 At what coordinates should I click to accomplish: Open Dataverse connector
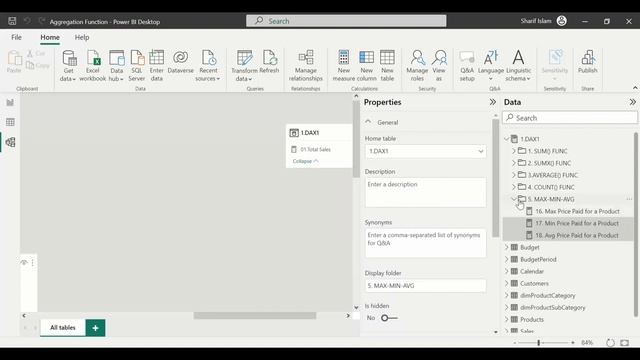pyautogui.click(x=180, y=62)
